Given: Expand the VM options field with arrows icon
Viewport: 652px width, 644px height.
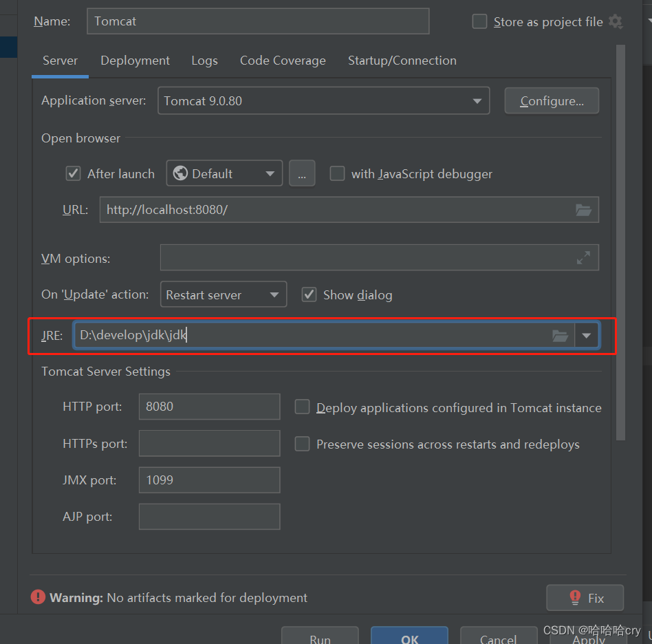Looking at the screenshot, I should pyautogui.click(x=583, y=258).
